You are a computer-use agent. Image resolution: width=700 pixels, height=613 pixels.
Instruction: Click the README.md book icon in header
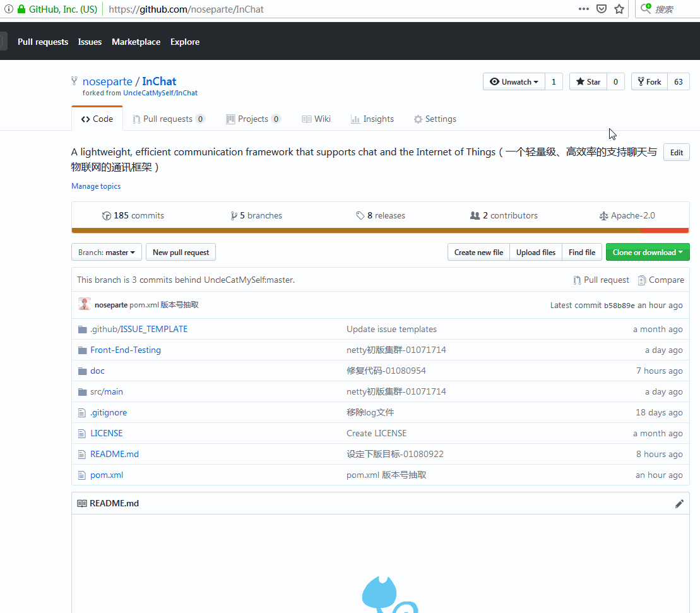click(81, 503)
